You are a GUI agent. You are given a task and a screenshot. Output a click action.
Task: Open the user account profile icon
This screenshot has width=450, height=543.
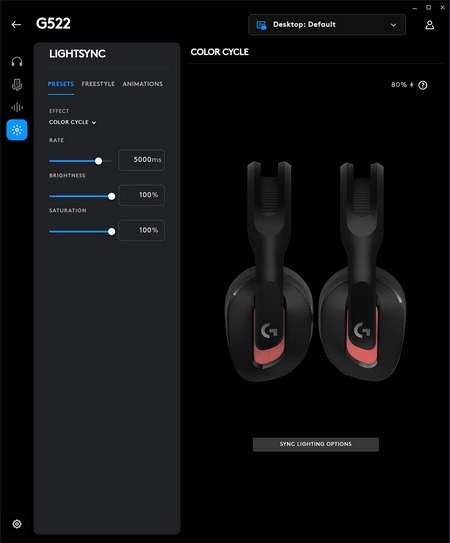[x=430, y=25]
